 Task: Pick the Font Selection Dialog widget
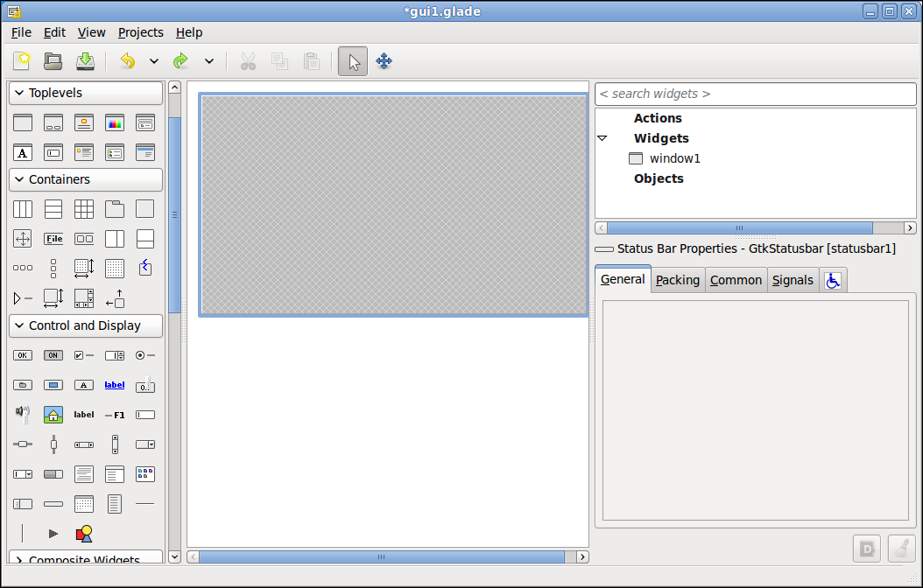click(x=23, y=152)
